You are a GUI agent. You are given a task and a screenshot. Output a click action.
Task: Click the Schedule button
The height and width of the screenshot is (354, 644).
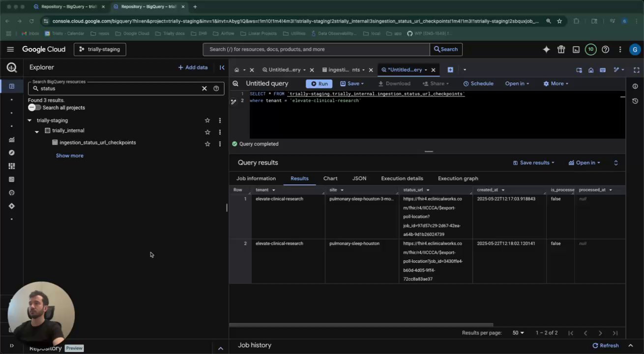pos(478,84)
